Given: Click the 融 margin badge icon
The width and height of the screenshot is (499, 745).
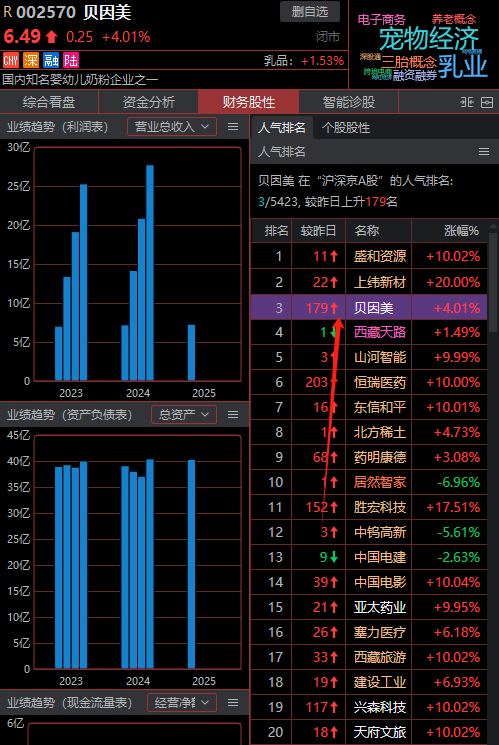Looking at the screenshot, I should click(51, 60).
